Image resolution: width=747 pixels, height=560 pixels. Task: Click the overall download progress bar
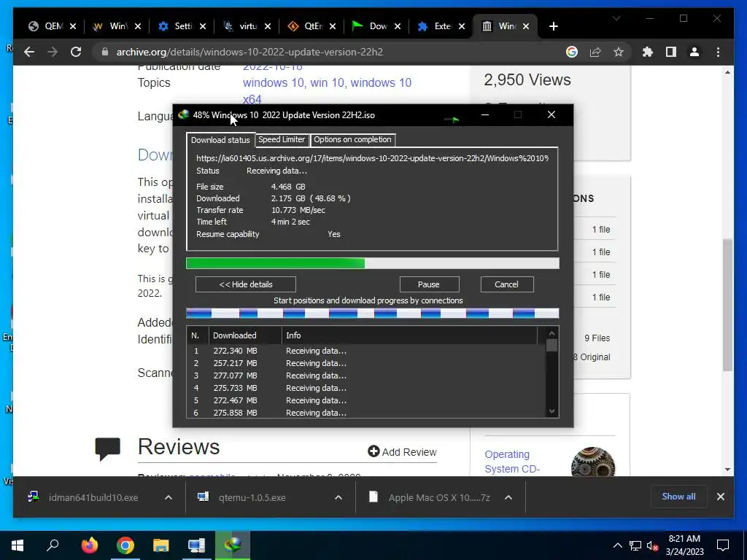(372, 263)
